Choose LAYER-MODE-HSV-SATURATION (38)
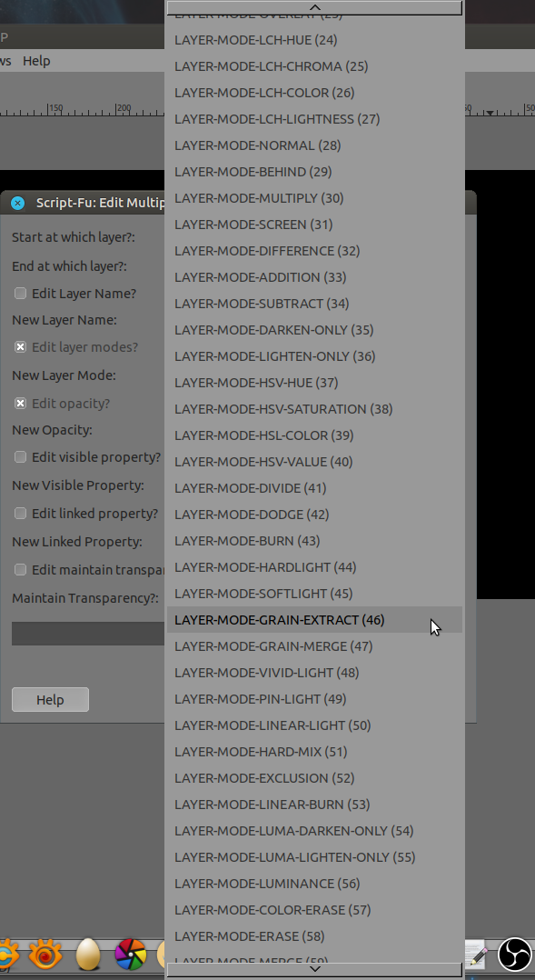 pos(314,409)
